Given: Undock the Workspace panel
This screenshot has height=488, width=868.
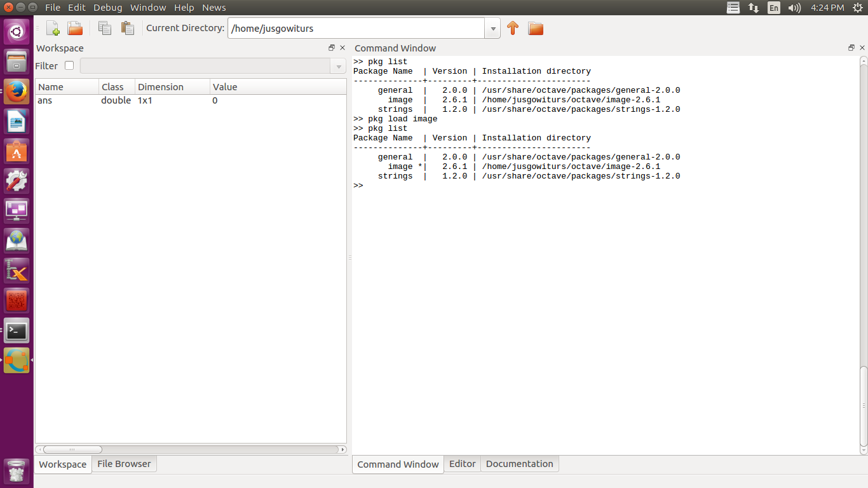Looking at the screenshot, I should click(332, 48).
